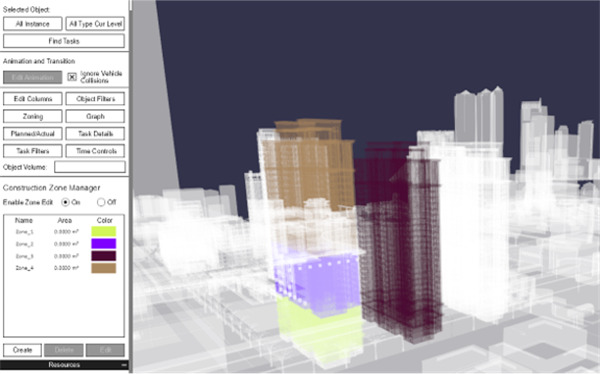Select Zone_2 row name
This screenshot has height=374, width=600.
24,244
